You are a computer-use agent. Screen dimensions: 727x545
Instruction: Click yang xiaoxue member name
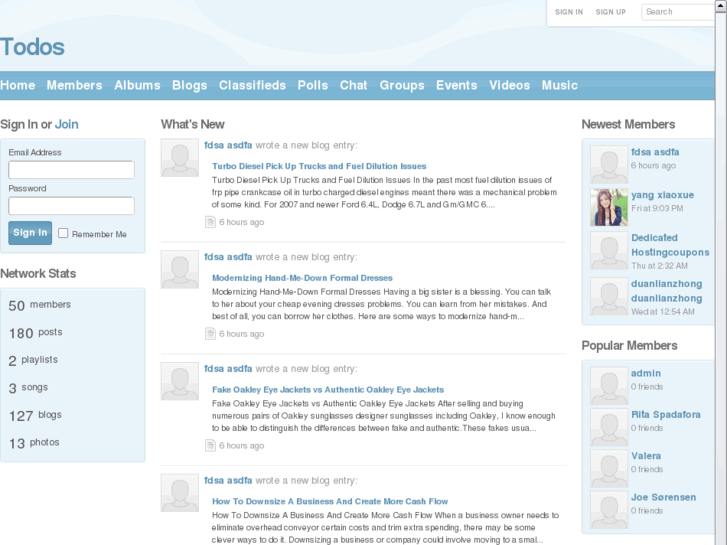pyautogui.click(x=663, y=195)
